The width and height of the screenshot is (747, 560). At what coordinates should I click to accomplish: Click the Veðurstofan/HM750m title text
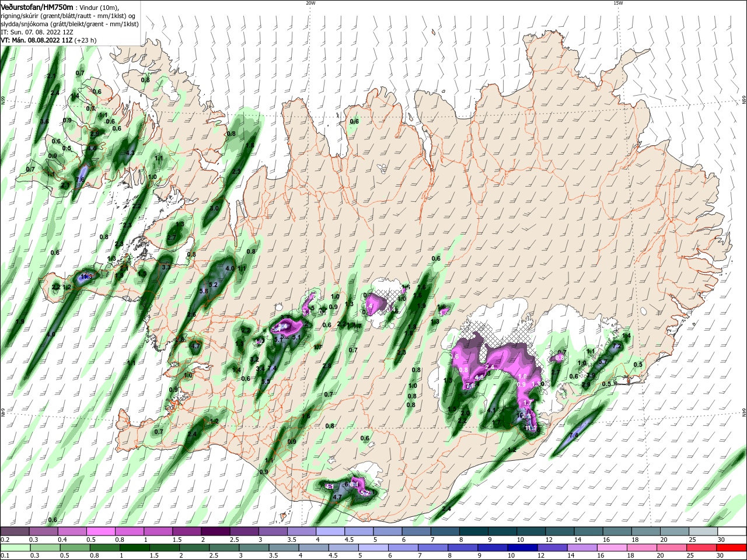37,6
